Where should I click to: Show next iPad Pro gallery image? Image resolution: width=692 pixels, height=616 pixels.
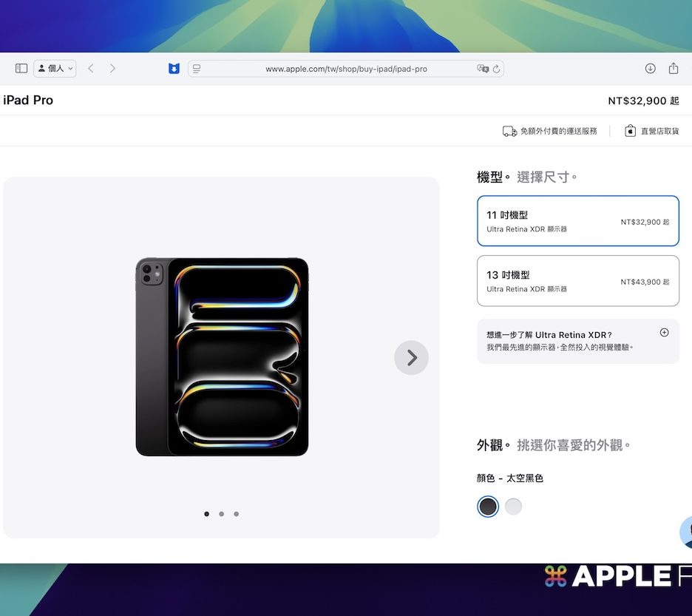click(411, 358)
